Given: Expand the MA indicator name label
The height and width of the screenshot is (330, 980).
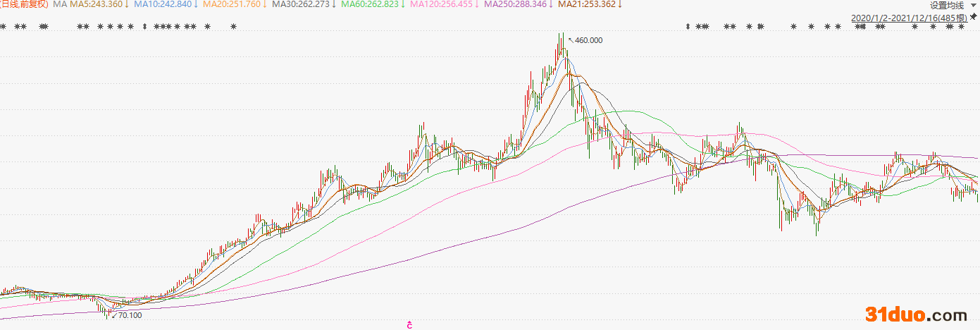Looking at the screenshot, I should click(60, 4).
